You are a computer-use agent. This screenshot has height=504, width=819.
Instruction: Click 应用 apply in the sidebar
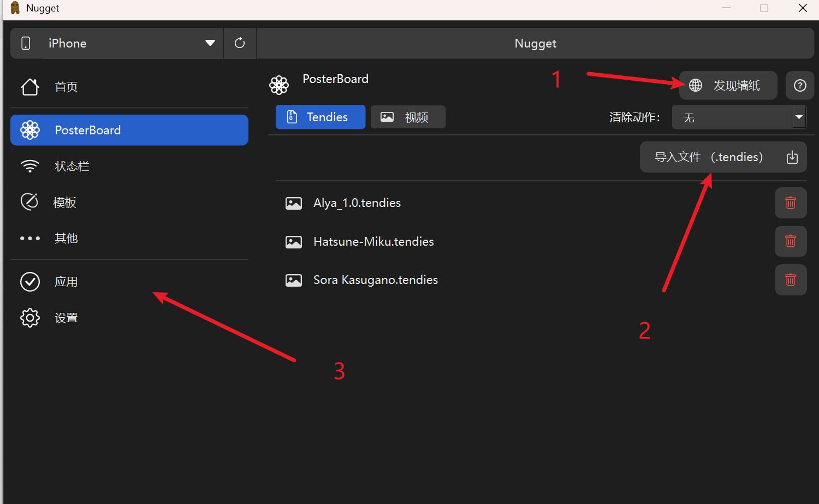click(129, 282)
